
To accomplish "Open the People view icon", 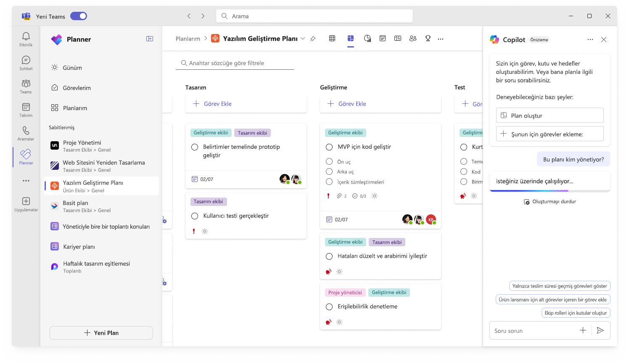I will point(413,38).
